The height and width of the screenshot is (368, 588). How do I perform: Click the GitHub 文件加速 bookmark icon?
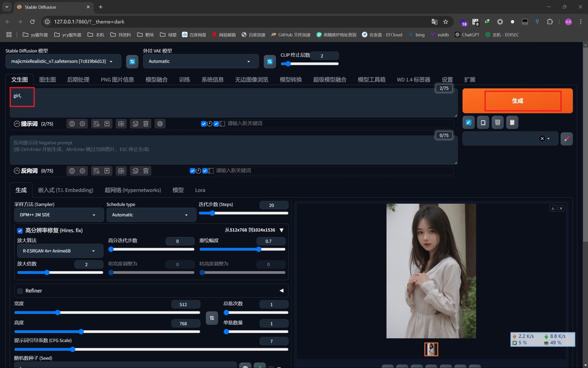(x=273, y=35)
